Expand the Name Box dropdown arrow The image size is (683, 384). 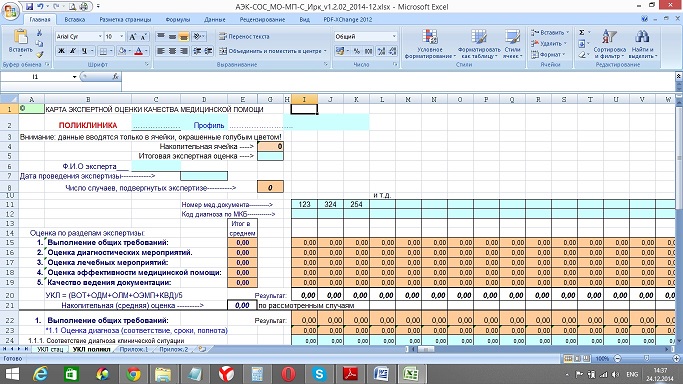tap(74, 77)
